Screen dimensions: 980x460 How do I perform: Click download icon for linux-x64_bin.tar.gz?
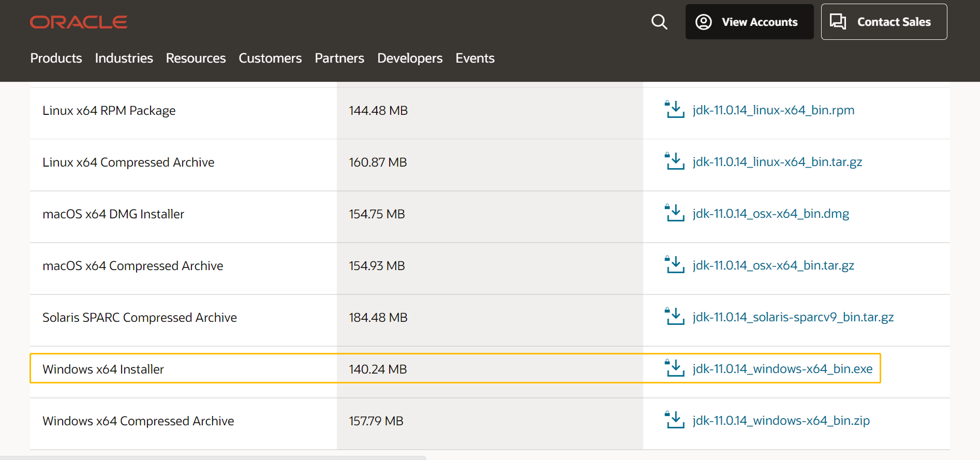coord(674,161)
